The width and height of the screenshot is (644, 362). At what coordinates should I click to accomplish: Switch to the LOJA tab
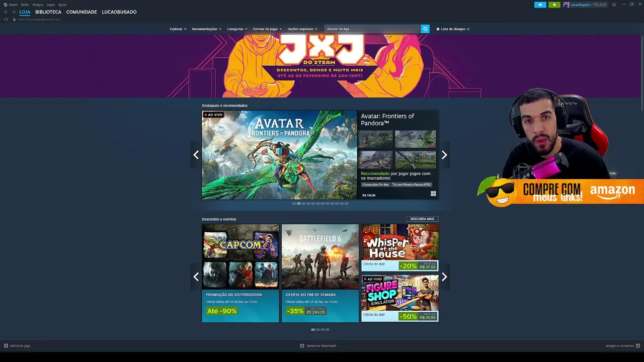tap(25, 12)
